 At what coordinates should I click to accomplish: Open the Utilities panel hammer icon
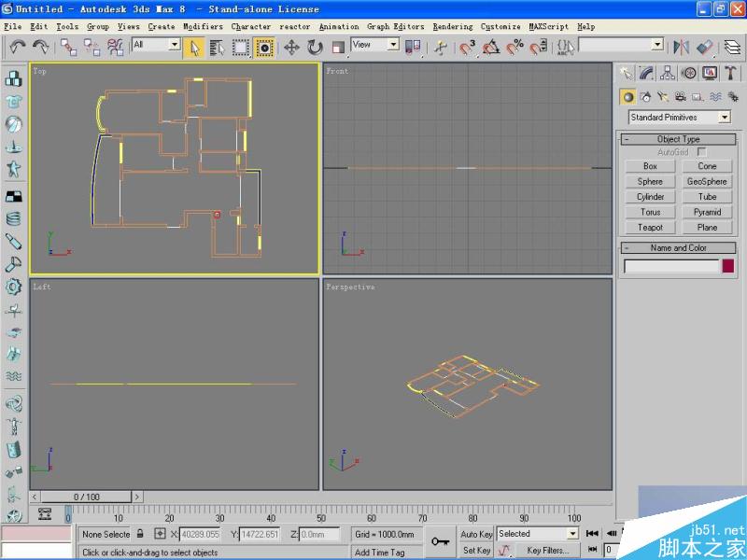click(731, 73)
